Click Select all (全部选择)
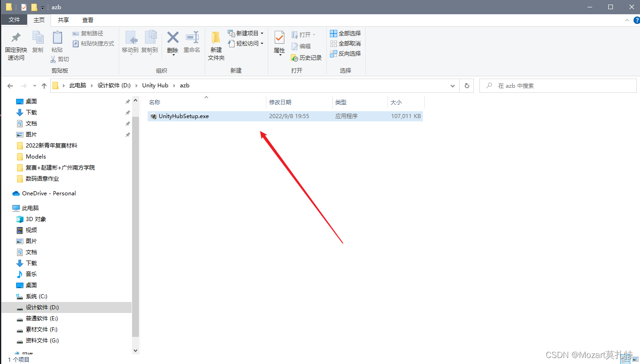The height and width of the screenshot is (364, 640). pyautogui.click(x=346, y=34)
